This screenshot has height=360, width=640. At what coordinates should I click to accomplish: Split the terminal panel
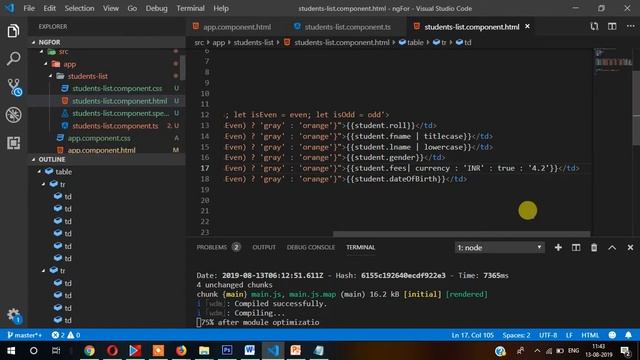click(x=576, y=248)
